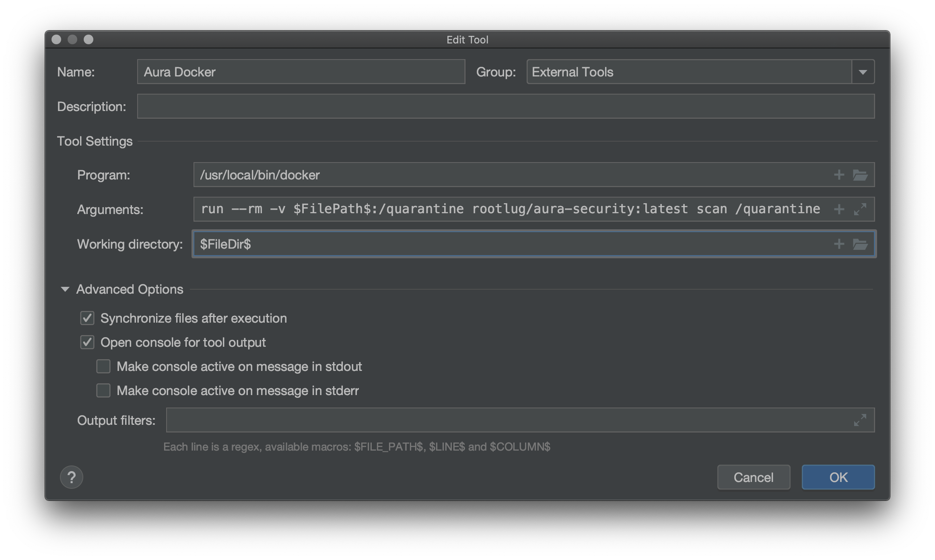
Task: Enable Make console active on message in stderr
Action: tap(103, 390)
